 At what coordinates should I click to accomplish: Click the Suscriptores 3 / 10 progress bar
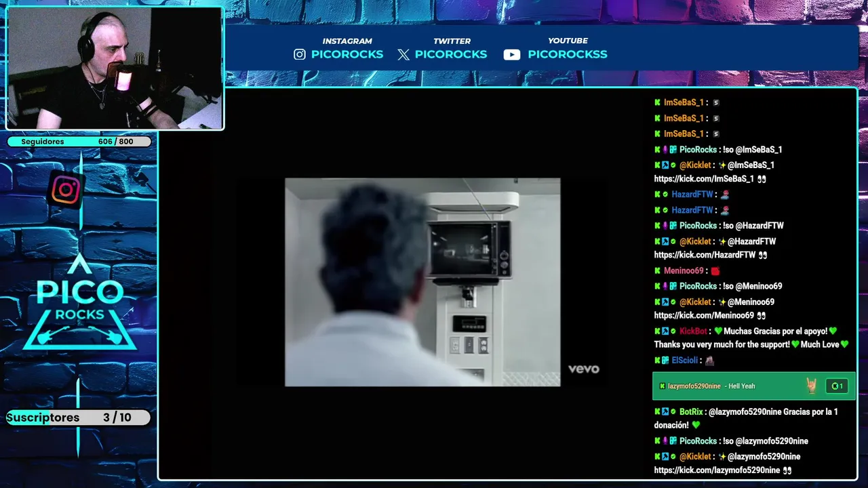[x=79, y=418]
